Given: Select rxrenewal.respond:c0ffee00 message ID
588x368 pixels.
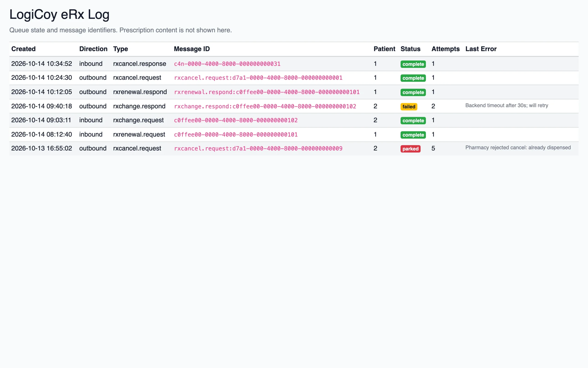Looking at the screenshot, I should click(267, 92).
